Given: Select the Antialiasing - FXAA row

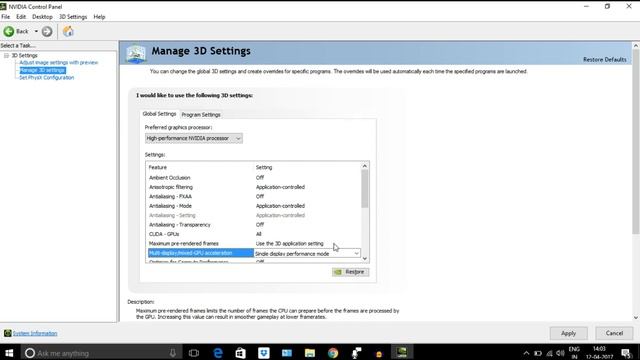Looking at the screenshot, I should coord(254,196).
